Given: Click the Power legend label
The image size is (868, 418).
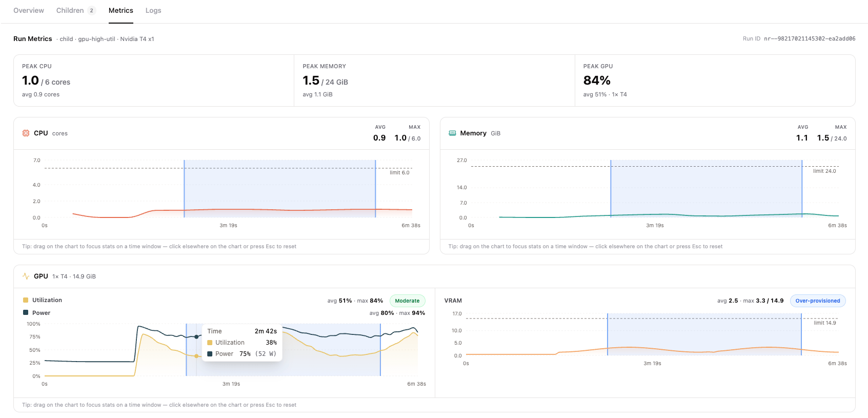Looking at the screenshot, I should pos(42,313).
